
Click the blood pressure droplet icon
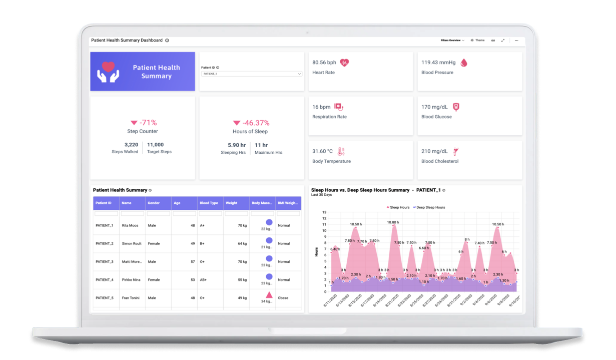[464, 62]
